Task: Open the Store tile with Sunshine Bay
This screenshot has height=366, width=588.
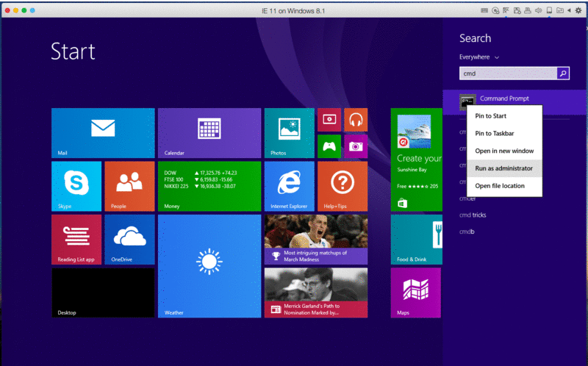Action: coord(417,159)
